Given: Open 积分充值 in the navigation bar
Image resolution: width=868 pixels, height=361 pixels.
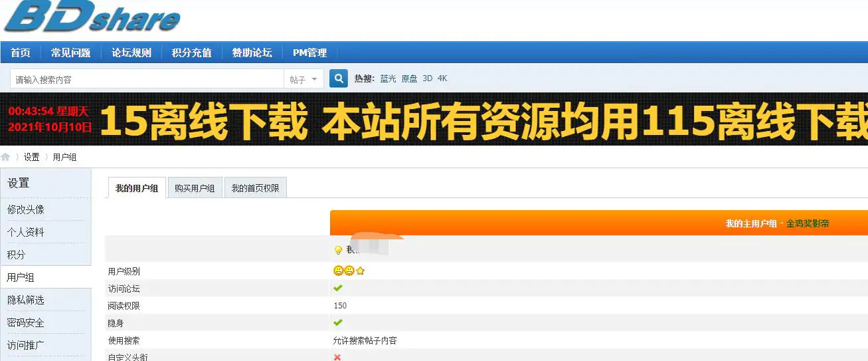Looking at the screenshot, I should [x=191, y=53].
